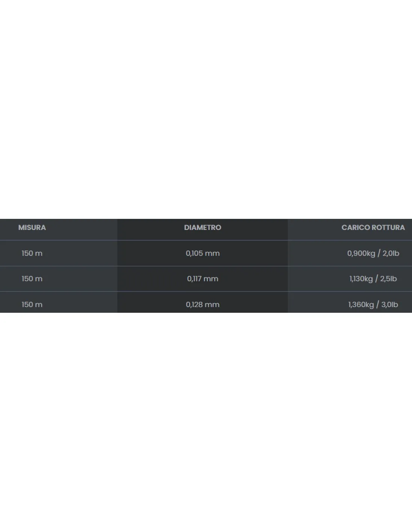Image resolution: width=412 pixels, height=532 pixels.
Task: Click the blank white area below the table
Action: 206,423
